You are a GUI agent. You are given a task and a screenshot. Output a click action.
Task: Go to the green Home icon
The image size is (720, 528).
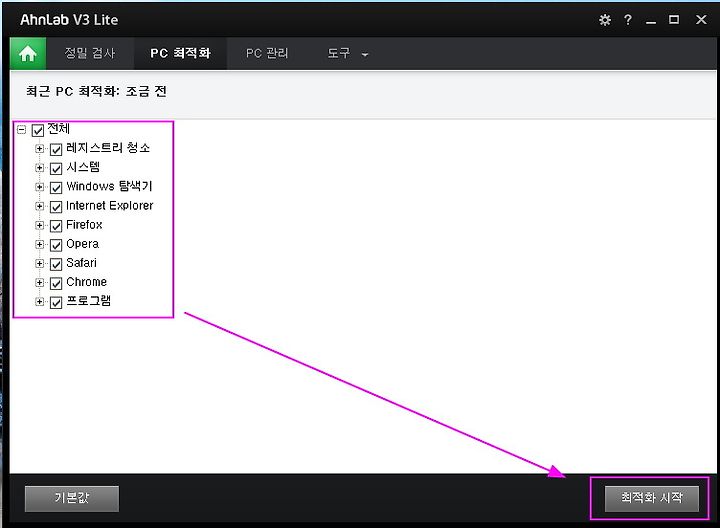28,54
